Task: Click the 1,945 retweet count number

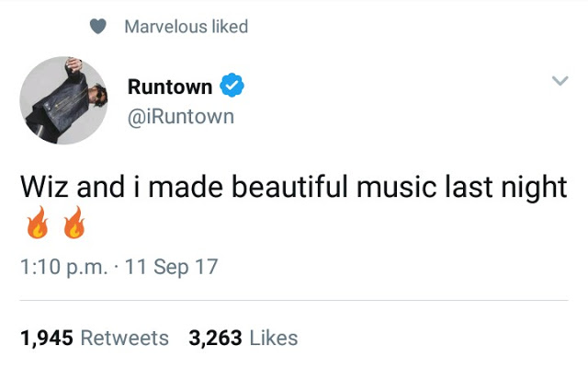Action: [x=47, y=338]
